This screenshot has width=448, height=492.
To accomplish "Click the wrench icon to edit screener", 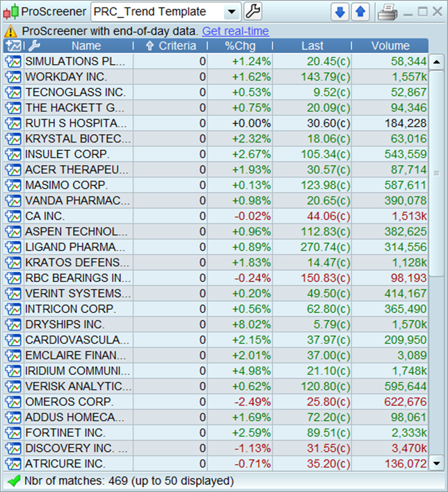I will click(x=253, y=12).
